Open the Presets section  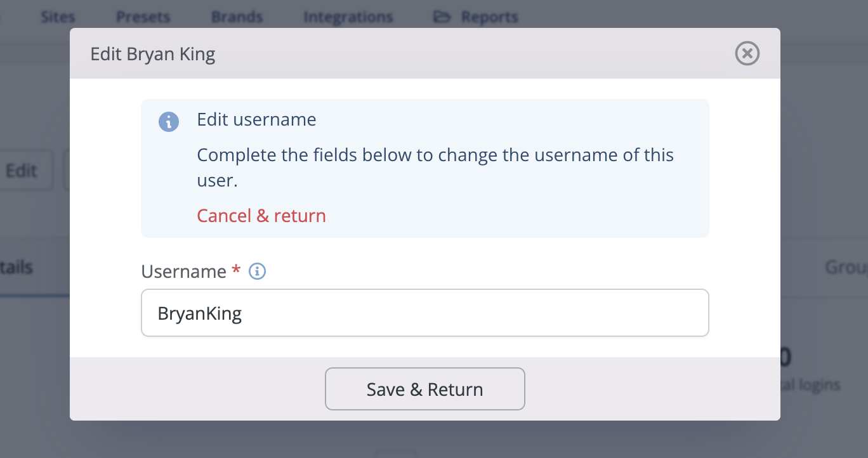142,16
